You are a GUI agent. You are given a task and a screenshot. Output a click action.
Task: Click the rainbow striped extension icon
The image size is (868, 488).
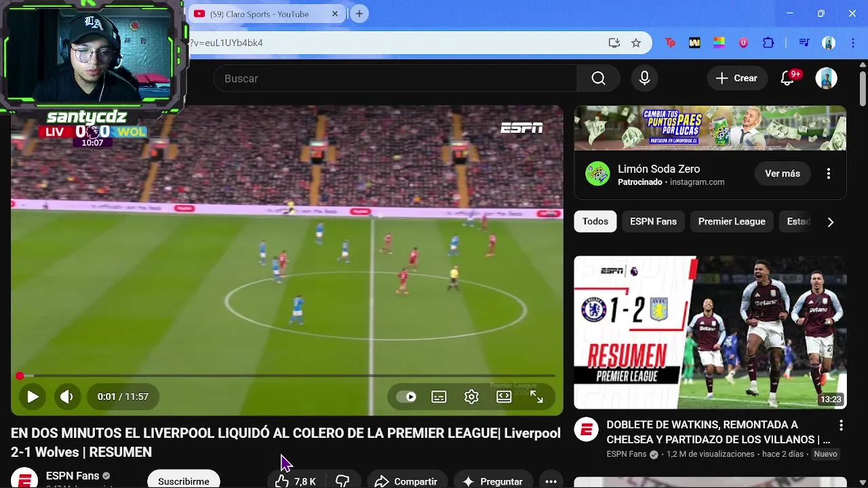point(719,43)
